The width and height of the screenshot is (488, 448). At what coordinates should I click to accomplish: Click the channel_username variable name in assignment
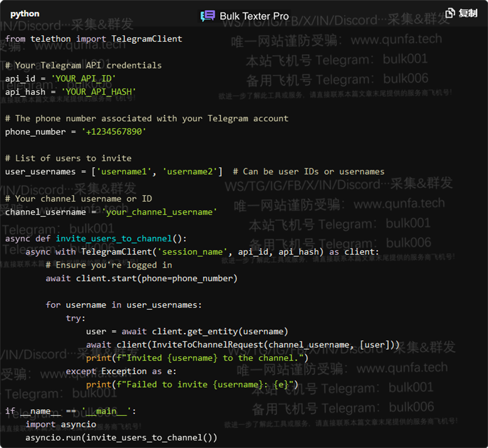[46, 212]
